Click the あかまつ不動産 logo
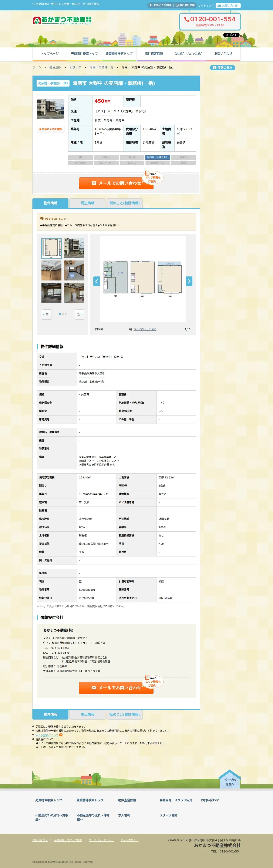Screen dimensions: 273x868 click(62, 21)
